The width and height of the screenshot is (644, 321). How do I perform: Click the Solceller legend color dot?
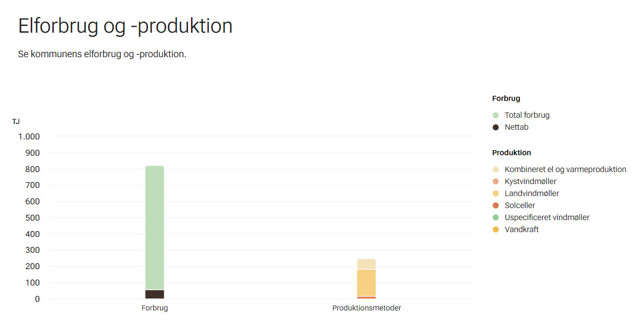point(496,206)
